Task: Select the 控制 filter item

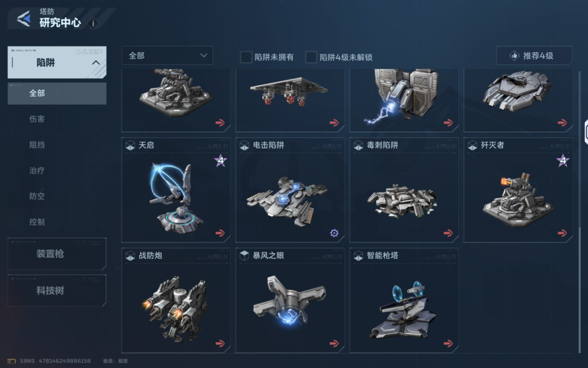Action: (x=37, y=222)
